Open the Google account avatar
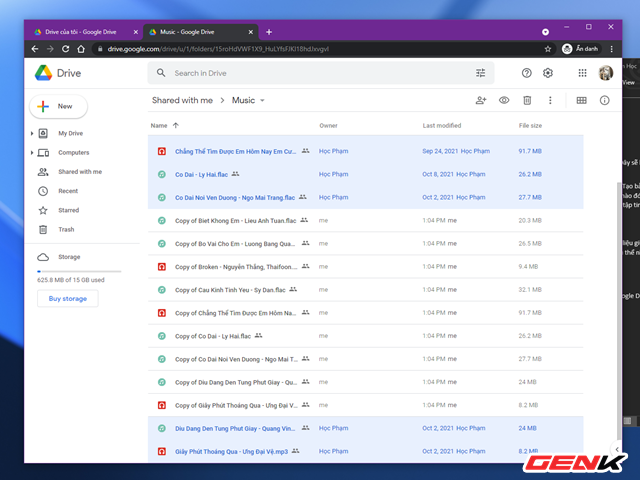 click(x=606, y=73)
